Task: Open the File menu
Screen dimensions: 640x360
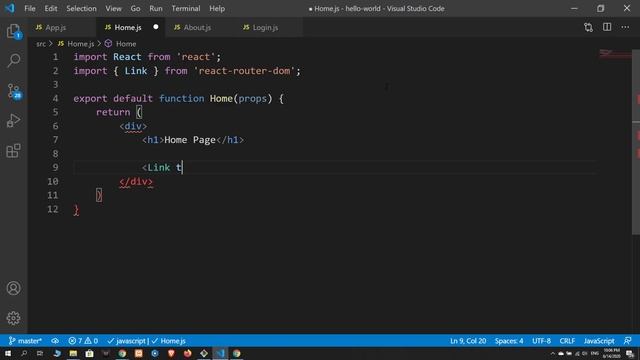Action: [x=30, y=8]
